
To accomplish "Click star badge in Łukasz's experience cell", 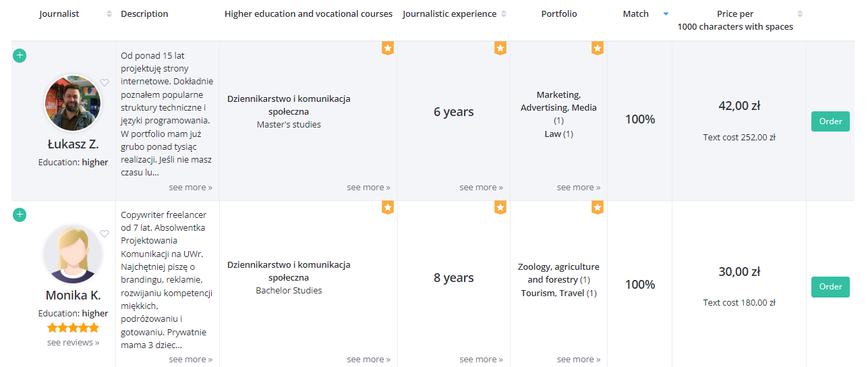I will coord(500,48).
